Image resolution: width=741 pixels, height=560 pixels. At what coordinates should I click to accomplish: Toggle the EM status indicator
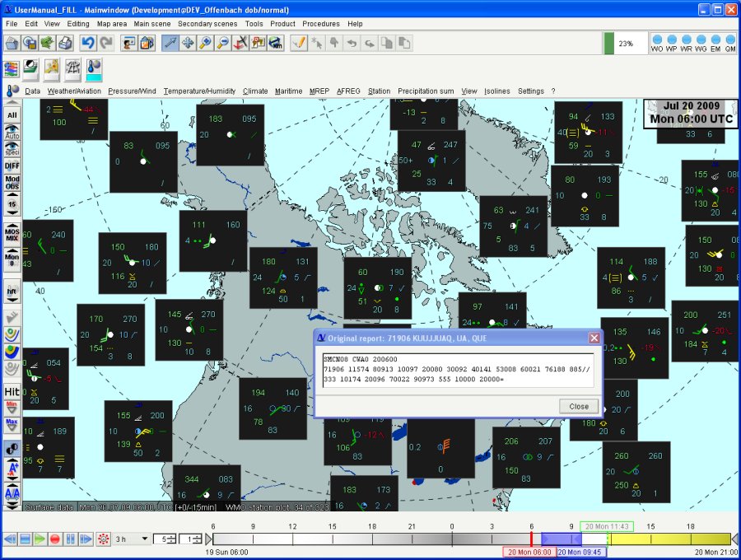(x=715, y=43)
